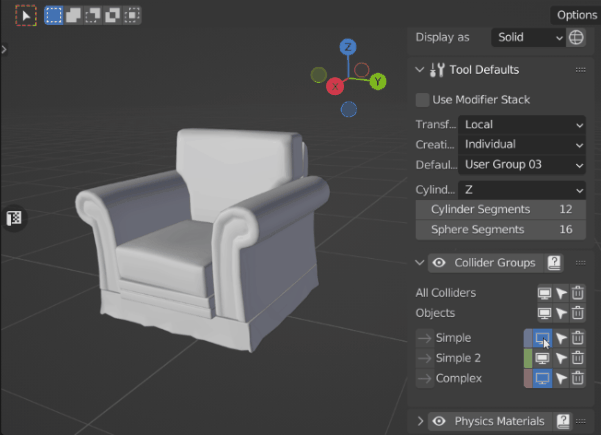Click the arrow button beside Complex
Screen dimensions: 601x435
coord(425,379)
